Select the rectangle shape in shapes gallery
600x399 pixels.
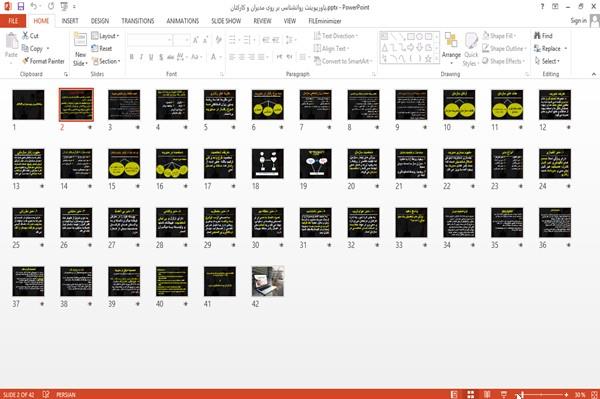pos(411,37)
